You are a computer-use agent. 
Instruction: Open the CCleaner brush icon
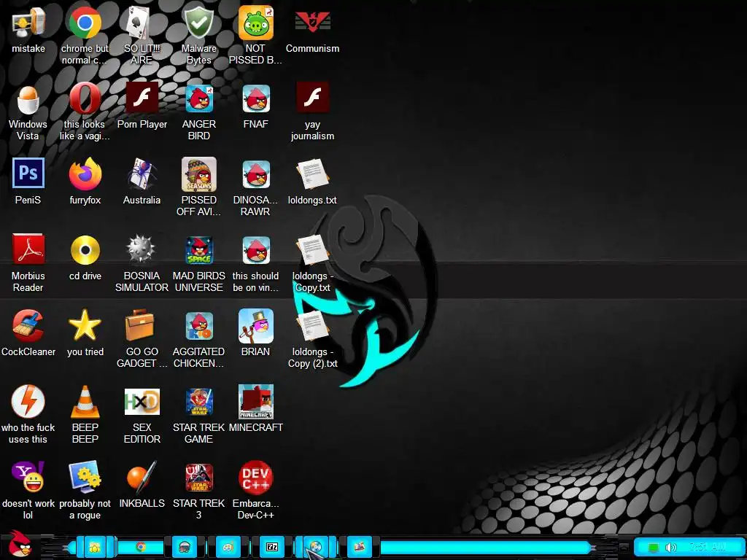[x=28, y=325]
